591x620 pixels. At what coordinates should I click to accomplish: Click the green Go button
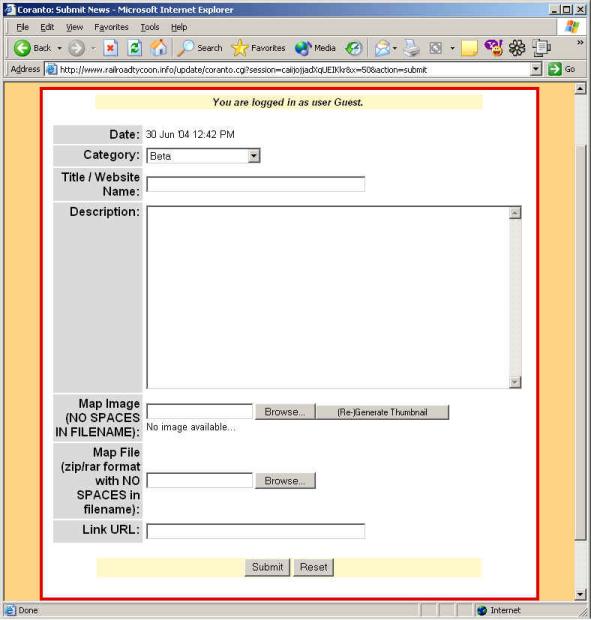(x=561, y=69)
